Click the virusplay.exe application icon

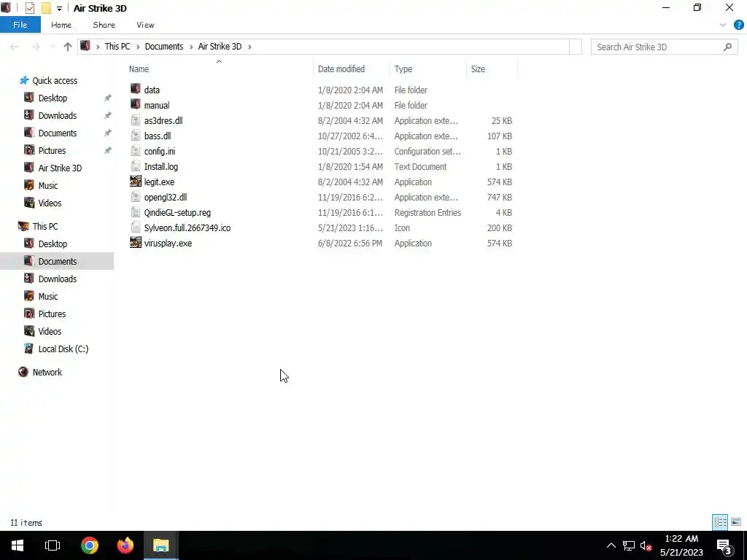click(136, 243)
